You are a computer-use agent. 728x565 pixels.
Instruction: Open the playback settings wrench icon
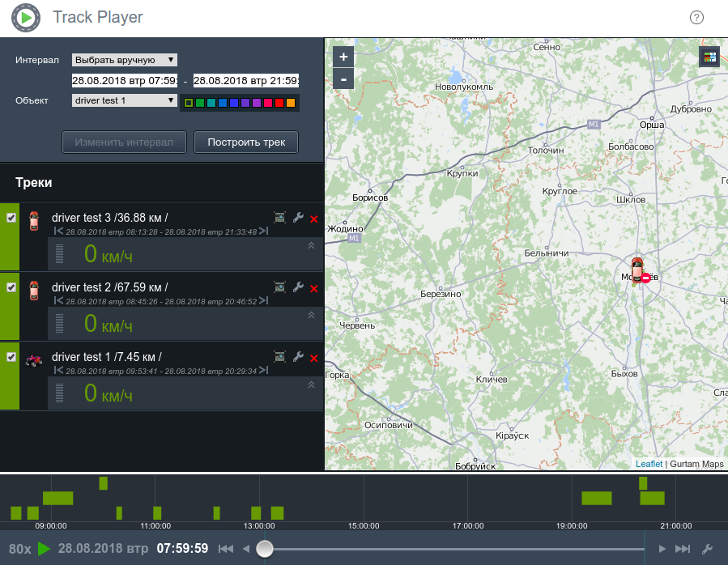(x=707, y=549)
